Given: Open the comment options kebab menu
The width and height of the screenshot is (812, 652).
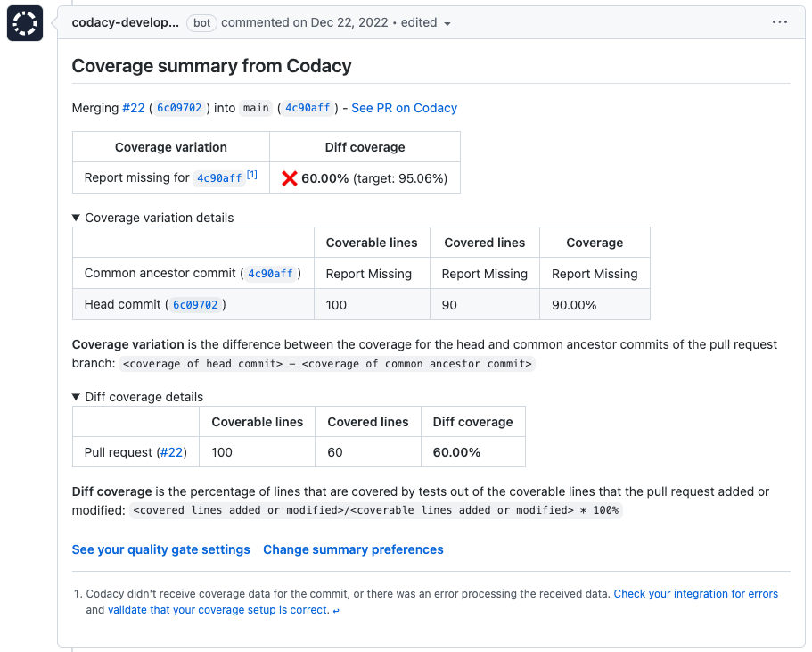Looking at the screenshot, I should tap(780, 21).
